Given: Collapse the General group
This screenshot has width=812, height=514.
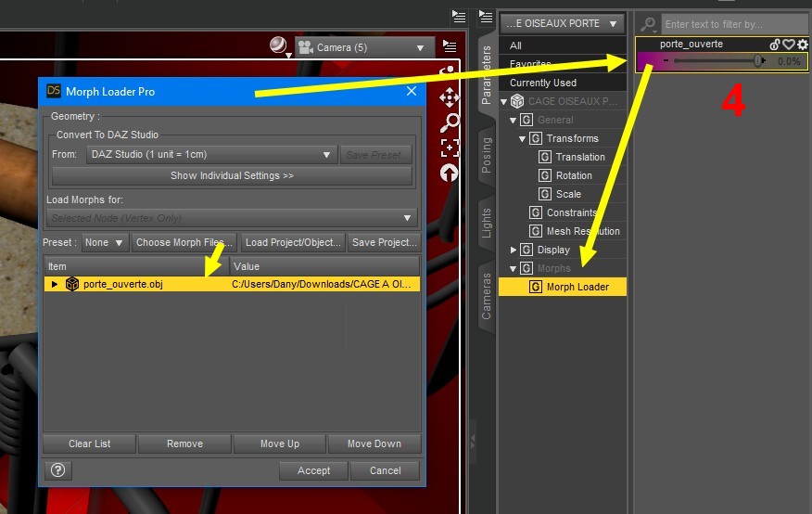Looking at the screenshot, I should 514,121.
